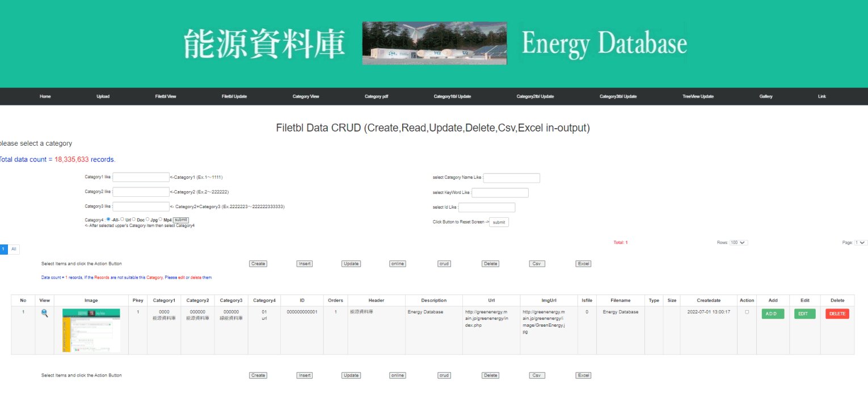Focus the Category1 like input field

click(x=141, y=177)
